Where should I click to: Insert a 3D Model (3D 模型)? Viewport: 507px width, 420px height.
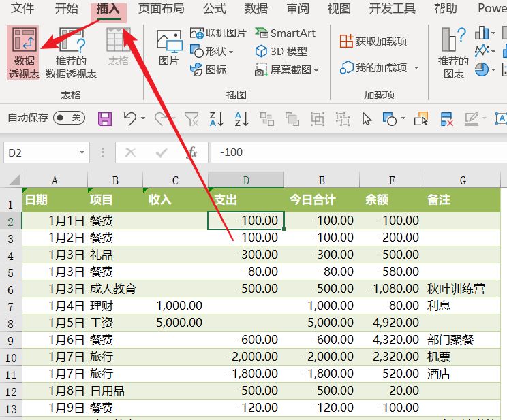281,51
